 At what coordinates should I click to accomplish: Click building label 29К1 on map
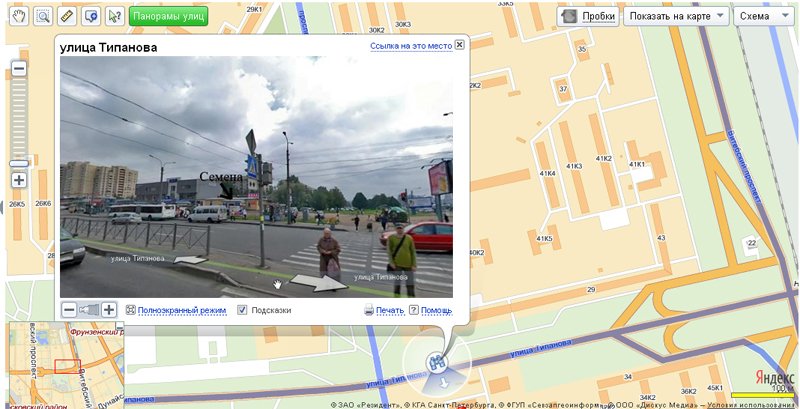(x=254, y=10)
